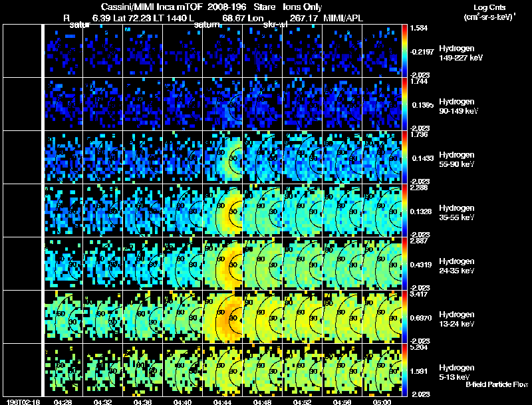Click the 0.4319 color scale midpoint value
The height and width of the screenshot is (405, 532).
tap(421, 265)
